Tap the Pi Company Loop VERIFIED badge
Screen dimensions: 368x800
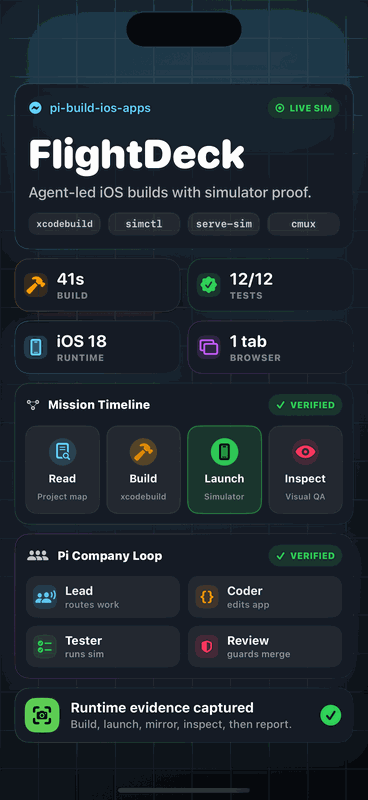click(305, 556)
